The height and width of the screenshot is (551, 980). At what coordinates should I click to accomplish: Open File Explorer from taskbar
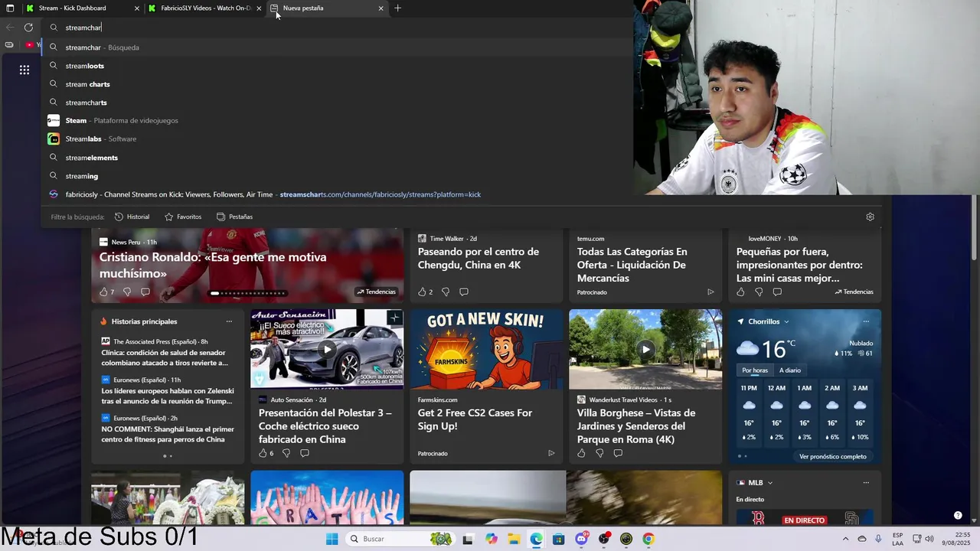tap(514, 539)
